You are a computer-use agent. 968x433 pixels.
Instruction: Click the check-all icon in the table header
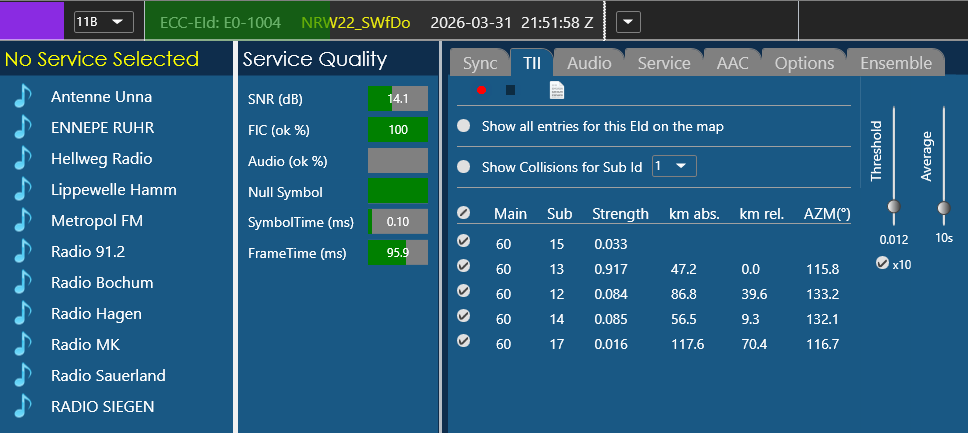pyautogui.click(x=464, y=214)
